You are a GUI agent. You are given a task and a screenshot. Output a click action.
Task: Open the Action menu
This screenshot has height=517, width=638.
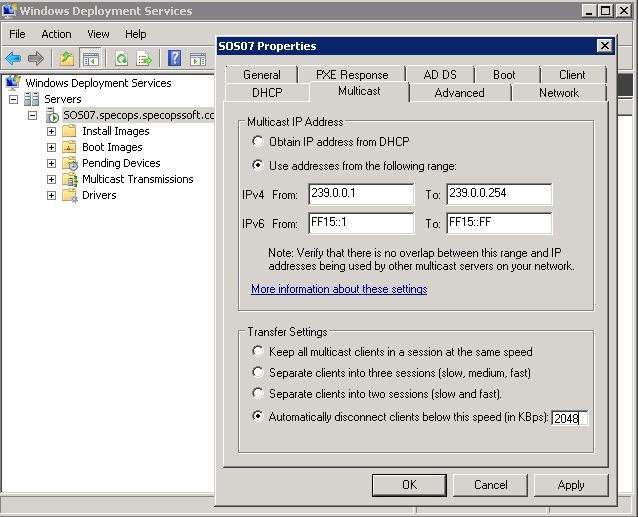pos(56,34)
